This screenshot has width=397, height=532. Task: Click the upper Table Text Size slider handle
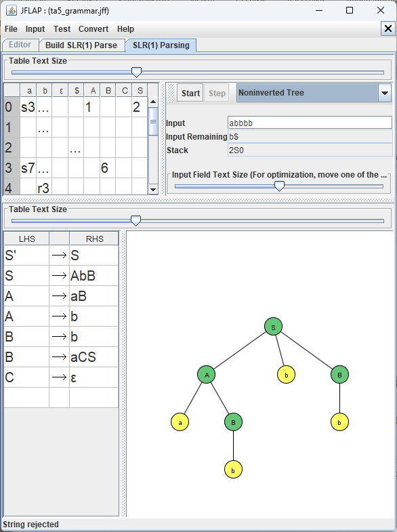coord(136,72)
